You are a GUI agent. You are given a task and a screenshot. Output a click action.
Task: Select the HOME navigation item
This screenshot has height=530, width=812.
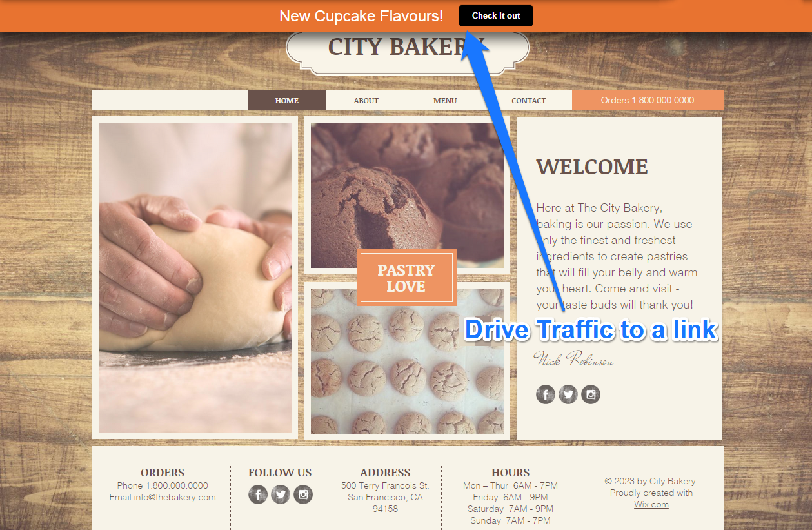click(287, 100)
